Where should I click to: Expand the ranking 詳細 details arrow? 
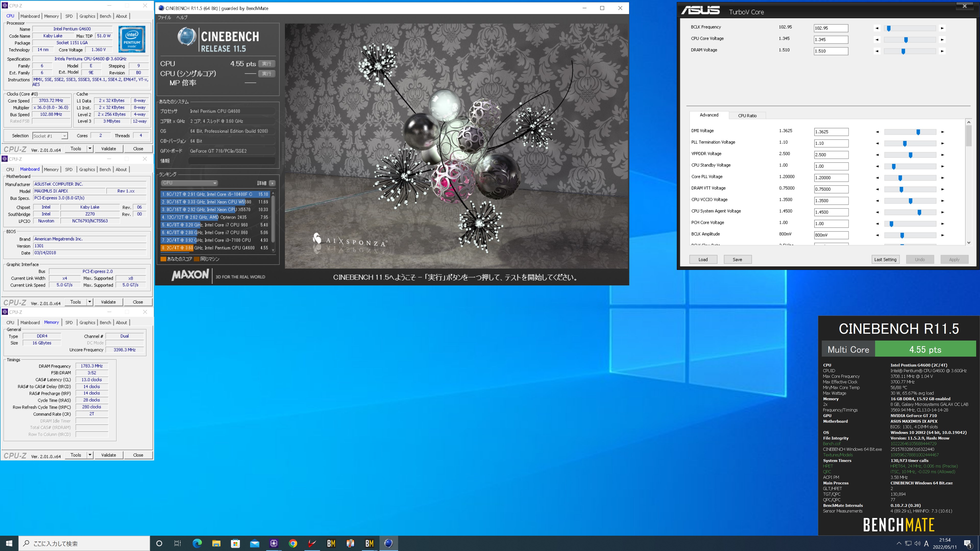pos(272,183)
